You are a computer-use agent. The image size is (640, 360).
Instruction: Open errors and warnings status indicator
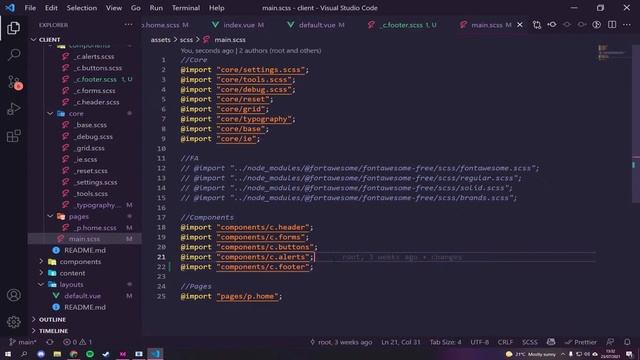(x=77, y=342)
